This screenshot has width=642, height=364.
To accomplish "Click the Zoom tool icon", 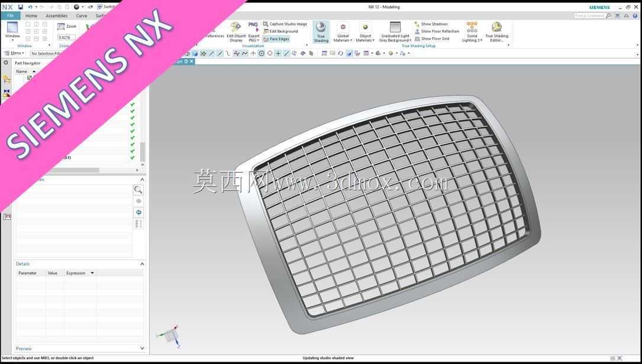I will [61, 27].
